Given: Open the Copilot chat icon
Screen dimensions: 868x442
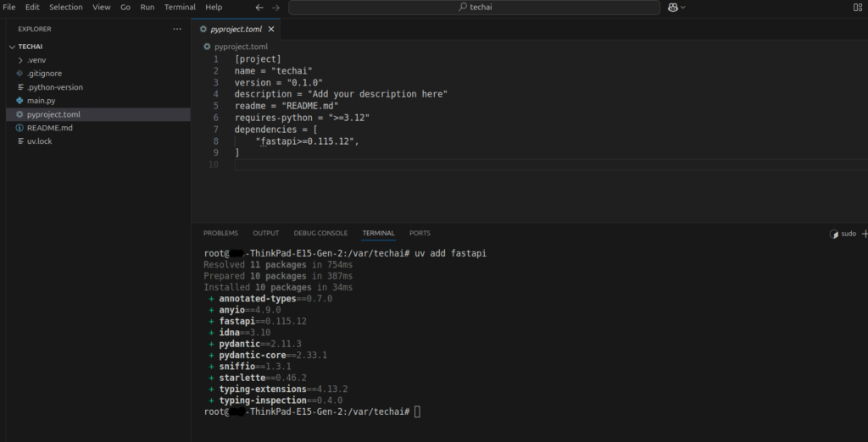Looking at the screenshot, I should coord(673,7).
